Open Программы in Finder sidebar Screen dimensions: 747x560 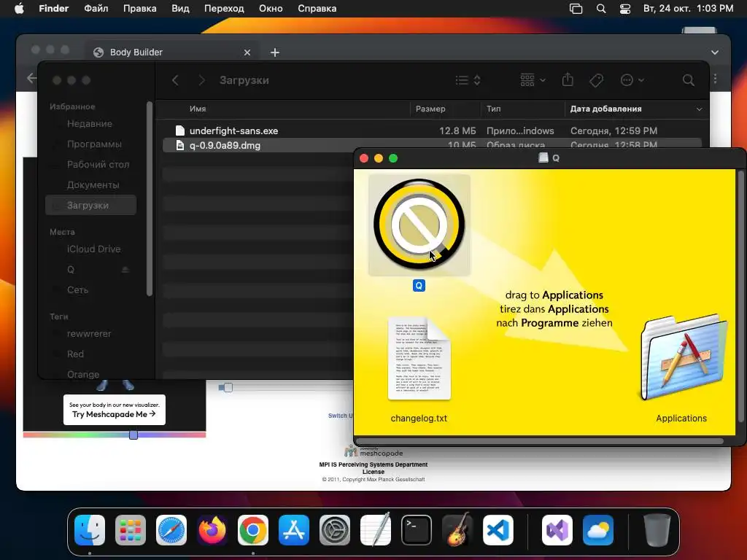(x=94, y=144)
